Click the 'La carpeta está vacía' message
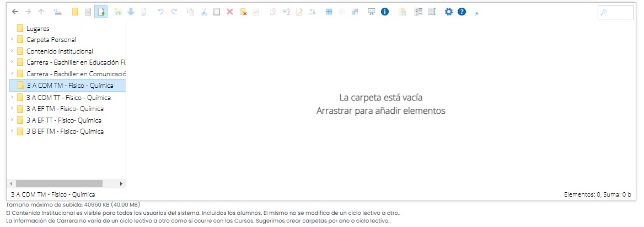Screen dimensions: 644x227 [x=381, y=98]
